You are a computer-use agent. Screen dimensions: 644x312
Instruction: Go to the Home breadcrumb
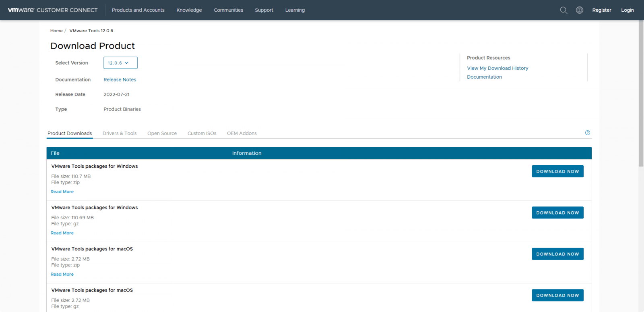click(56, 31)
